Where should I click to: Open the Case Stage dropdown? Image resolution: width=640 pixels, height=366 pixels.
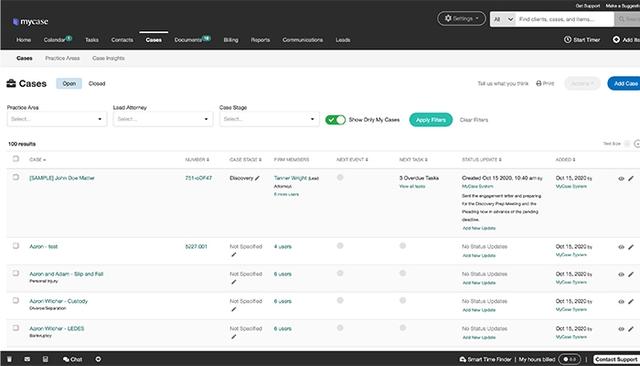tap(269, 119)
